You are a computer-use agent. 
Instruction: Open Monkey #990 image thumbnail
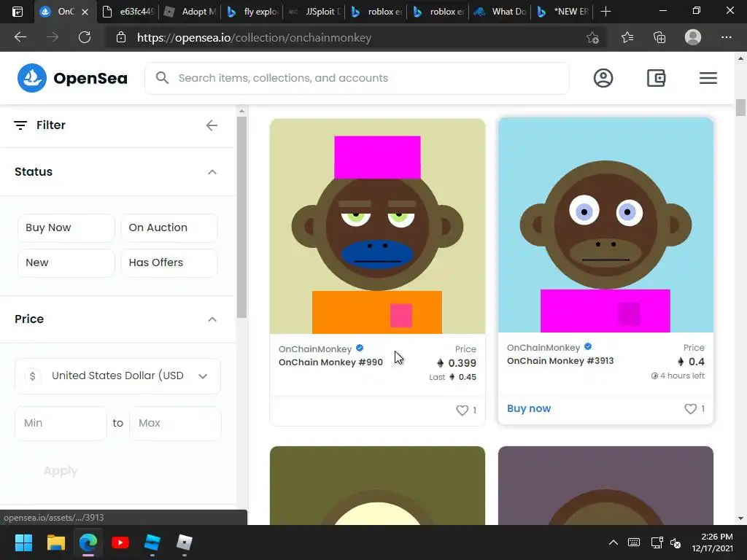point(377,226)
